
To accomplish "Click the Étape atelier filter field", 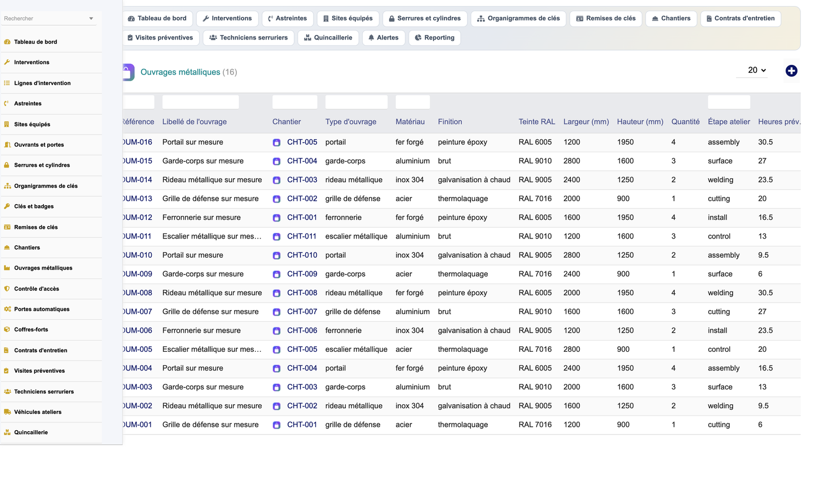I will pyautogui.click(x=729, y=102).
